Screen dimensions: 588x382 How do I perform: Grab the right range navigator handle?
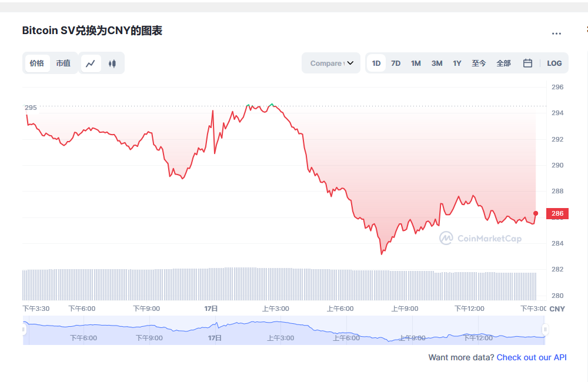(545, 330)
